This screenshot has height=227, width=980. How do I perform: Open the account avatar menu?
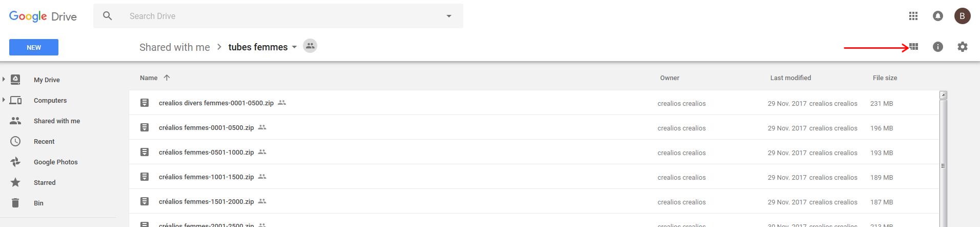pos(962,16)
